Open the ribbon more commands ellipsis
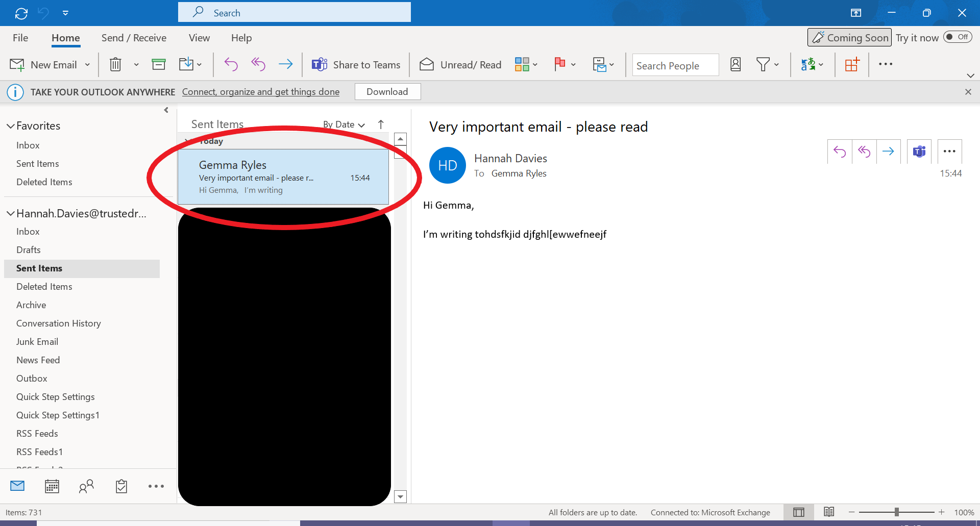The width and height of the screenshot is (980, 526). pyautogui.click(x=886, y=64)
